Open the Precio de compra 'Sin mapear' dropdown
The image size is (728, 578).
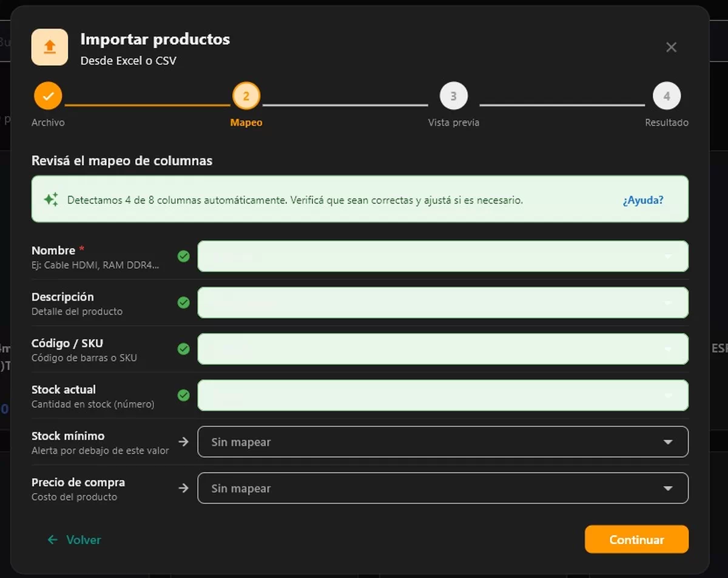(443, 488)
